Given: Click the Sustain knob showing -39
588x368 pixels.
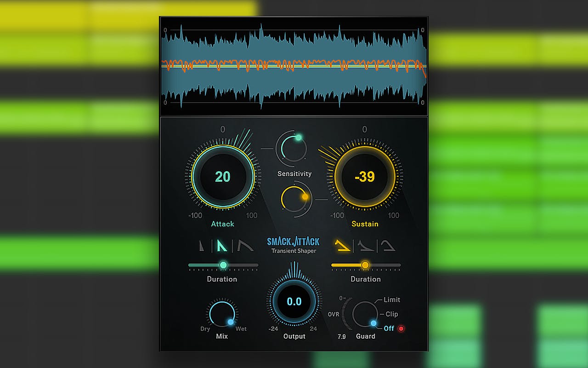Looking at the screenshot, I should pos(365,177).
